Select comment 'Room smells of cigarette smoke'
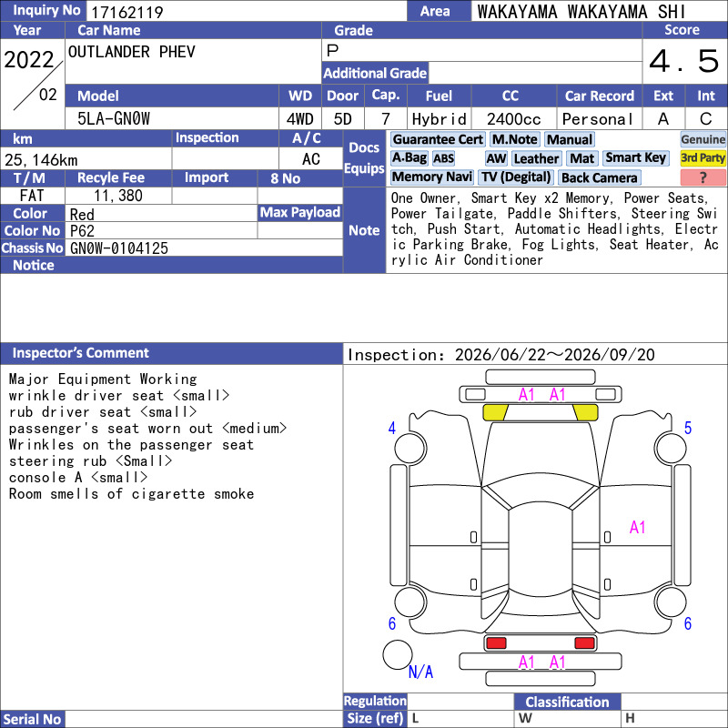This screenshot has height=728, width=728. 131,494
